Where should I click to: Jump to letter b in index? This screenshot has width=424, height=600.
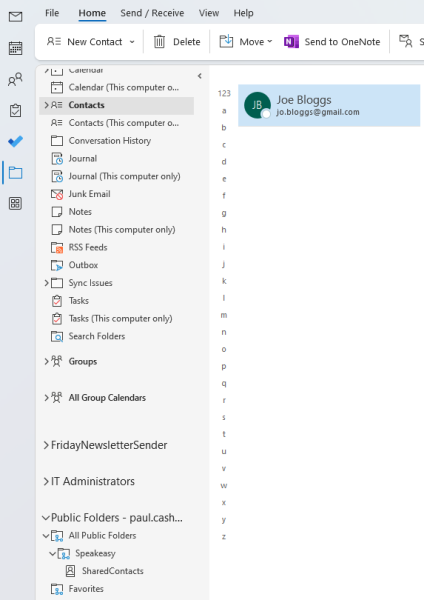point(224,127)
